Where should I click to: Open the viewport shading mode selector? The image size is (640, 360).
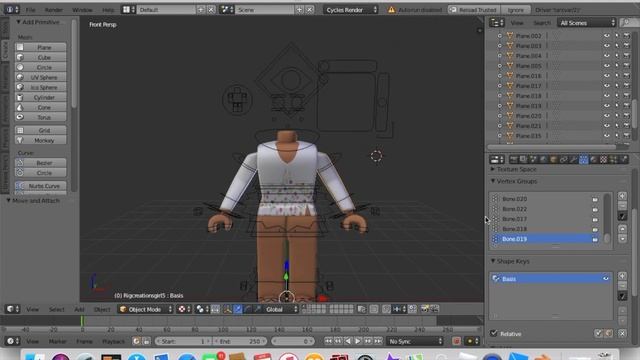coord(184,309)
